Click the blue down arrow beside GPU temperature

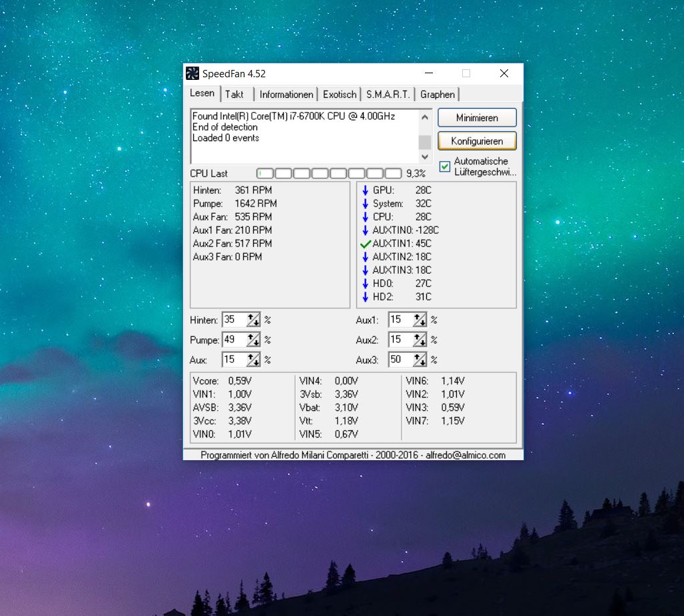click(x=366, y=190)
